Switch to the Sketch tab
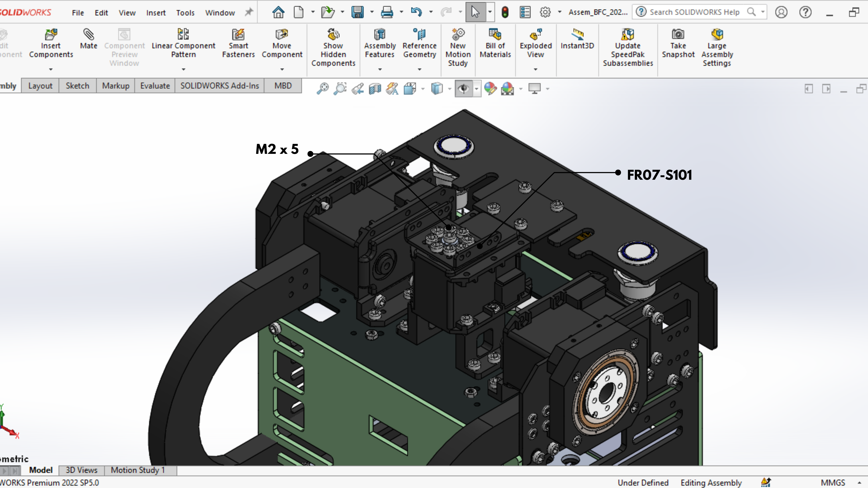This screenshot has width=868, height=488. (78, 86)
